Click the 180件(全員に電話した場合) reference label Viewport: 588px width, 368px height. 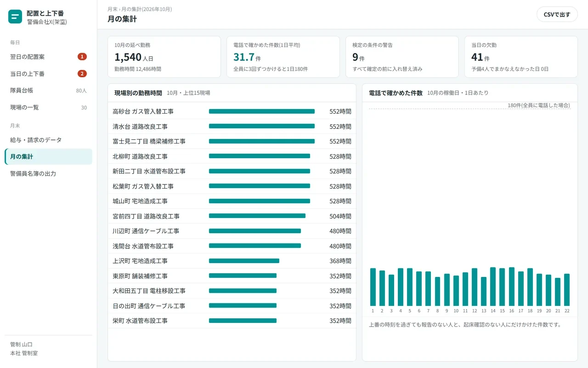coord(539,105)
